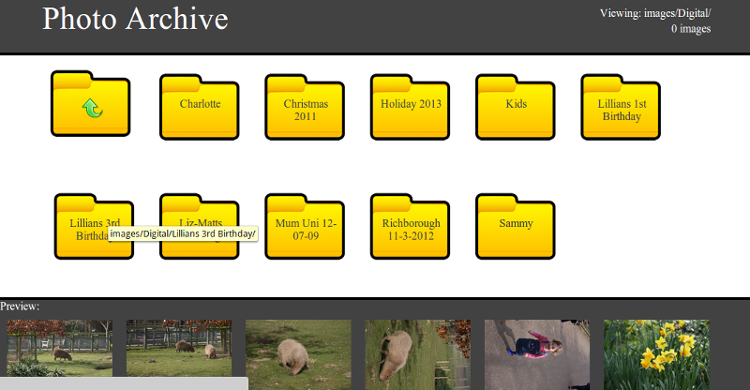Open the parent folder with green up arrow
Viewport: 750px width, 390px height.
[90, 104]
